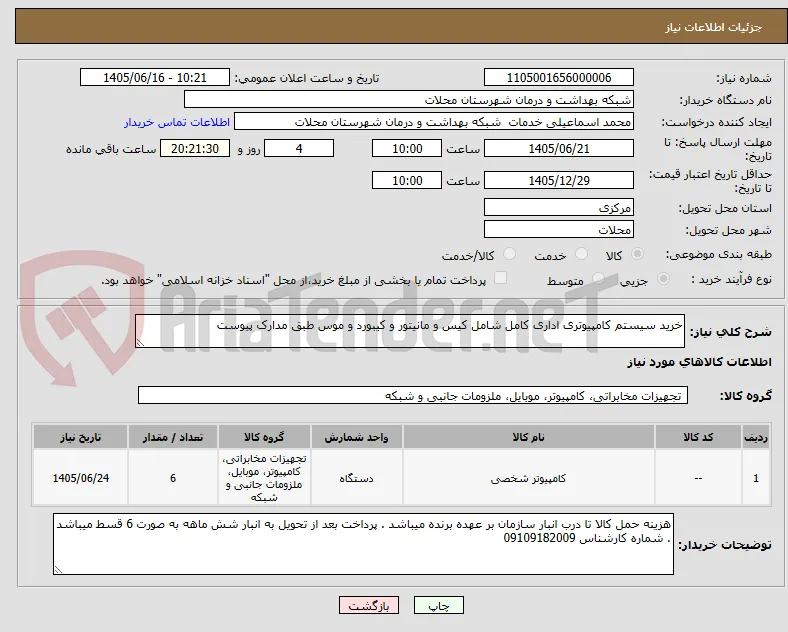
Task: Select the متوسط purchase type radio
Action: [x=598, y=279]
